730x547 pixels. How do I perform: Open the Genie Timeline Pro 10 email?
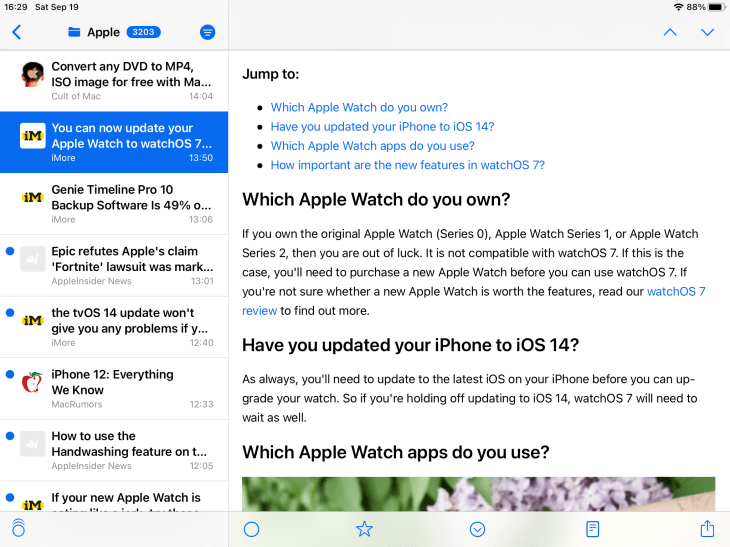(x=114, y=204)
